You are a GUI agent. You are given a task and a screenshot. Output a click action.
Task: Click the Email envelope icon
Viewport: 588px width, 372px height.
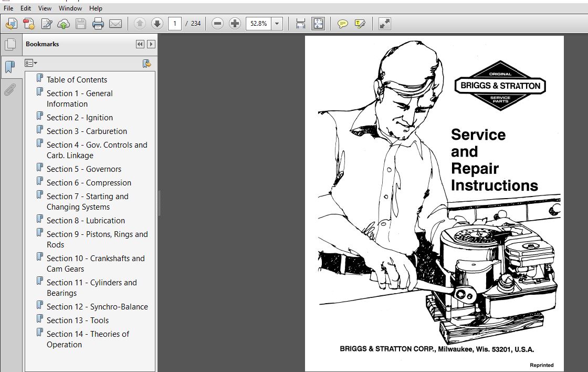click(115, 24)
